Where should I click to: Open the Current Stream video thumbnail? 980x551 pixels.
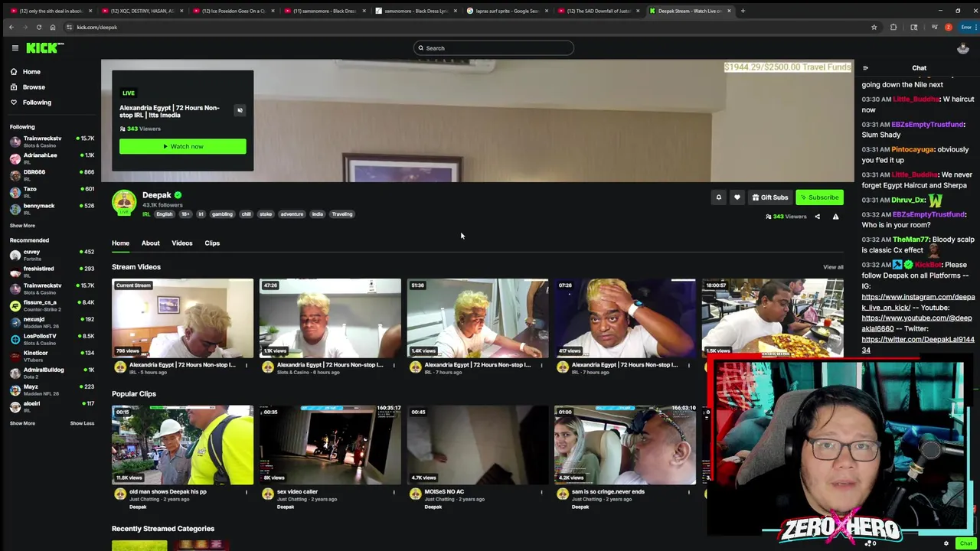(x=182, y=318)
